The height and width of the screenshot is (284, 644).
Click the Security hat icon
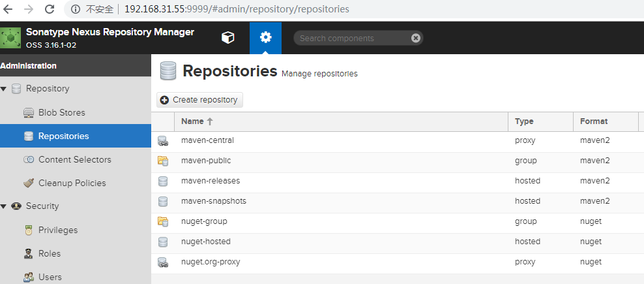pos(16,206)
